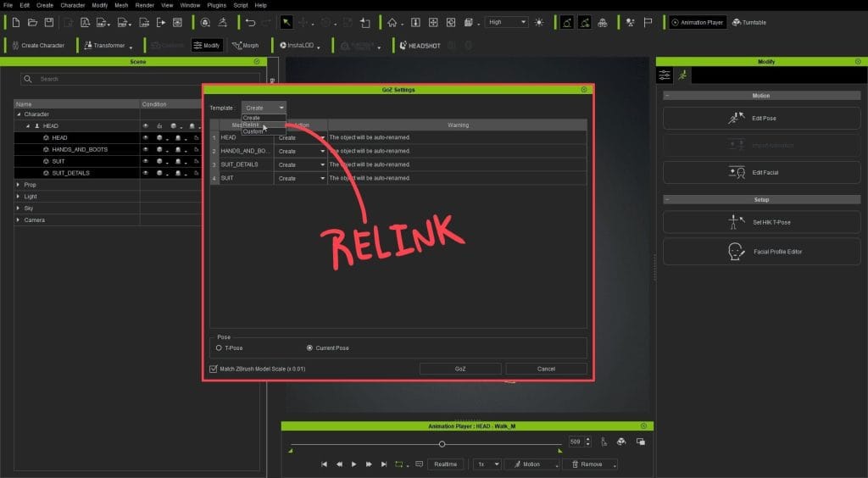Viewport: 868px width, 478px height.
Task: Open the Plugins menu
Action: pyautogui.click(x=218, y=5)
